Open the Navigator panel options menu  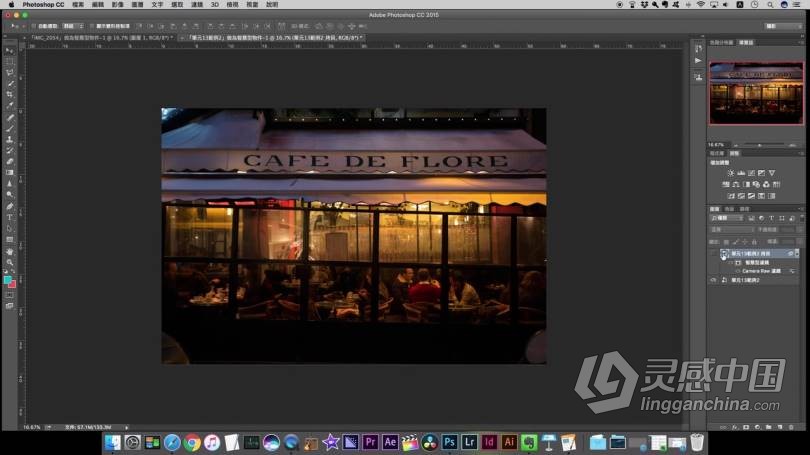click(x=802, y=42)
